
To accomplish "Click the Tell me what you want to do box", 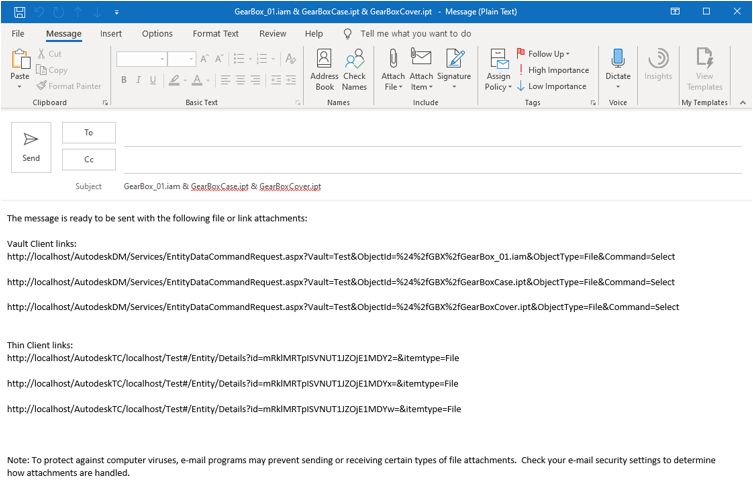I will tap(416, 34).
